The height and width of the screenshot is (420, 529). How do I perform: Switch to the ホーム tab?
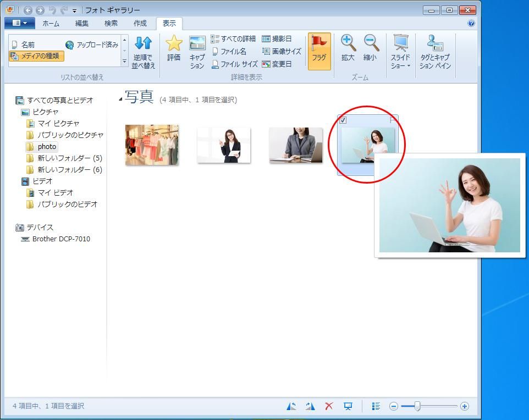[51, 23]
